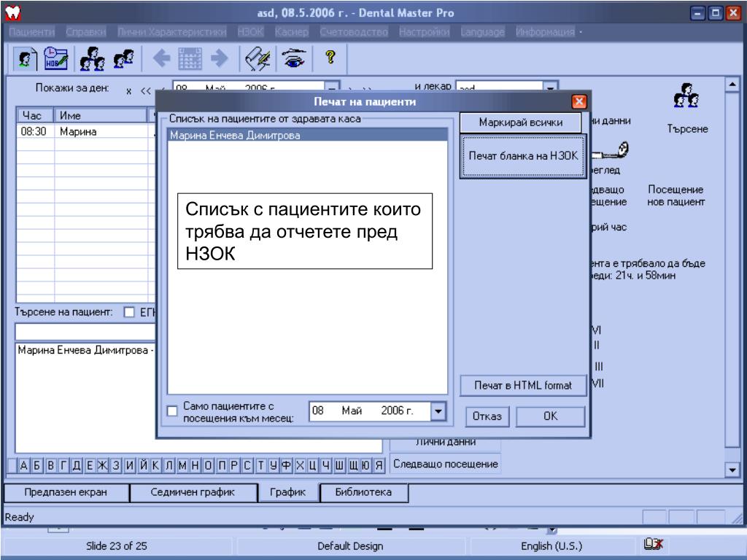The width and height of the screenshot is (747, 560).
Task: Open the Пациенти menu
Action: [32, 32]
